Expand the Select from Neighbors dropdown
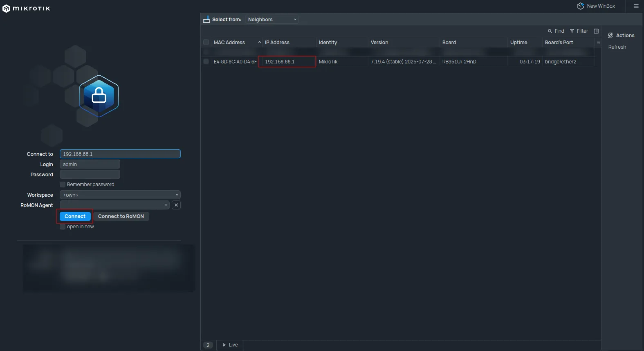644x351 pixels. point(272,20)
